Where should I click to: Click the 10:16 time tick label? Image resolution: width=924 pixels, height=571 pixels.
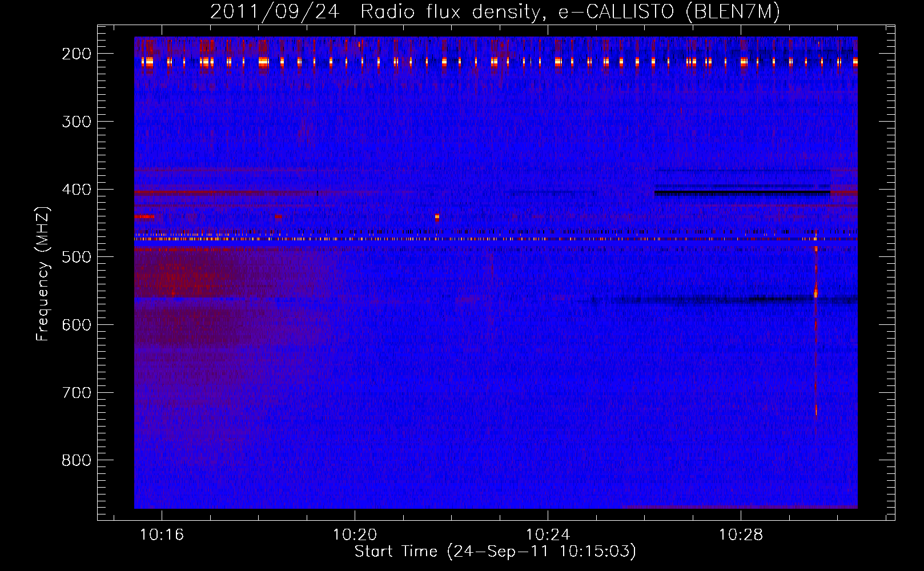click(162, 535)
